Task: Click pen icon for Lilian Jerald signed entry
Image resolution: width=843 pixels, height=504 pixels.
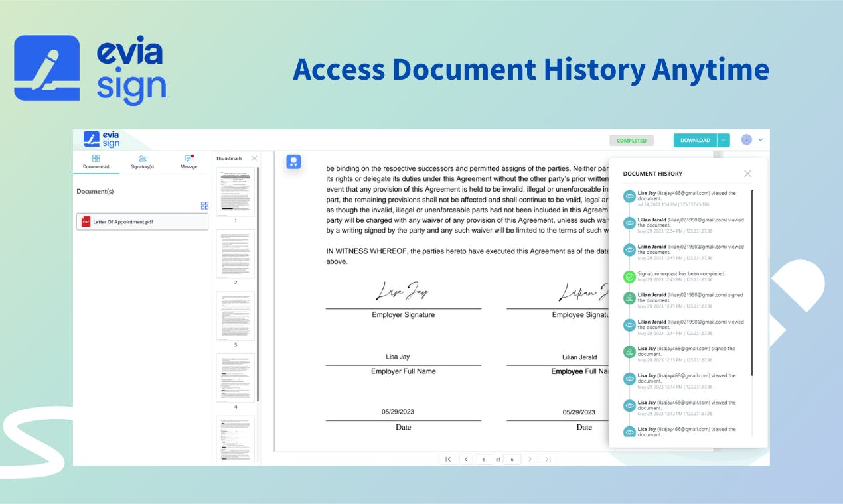Action: pos(629,298)
